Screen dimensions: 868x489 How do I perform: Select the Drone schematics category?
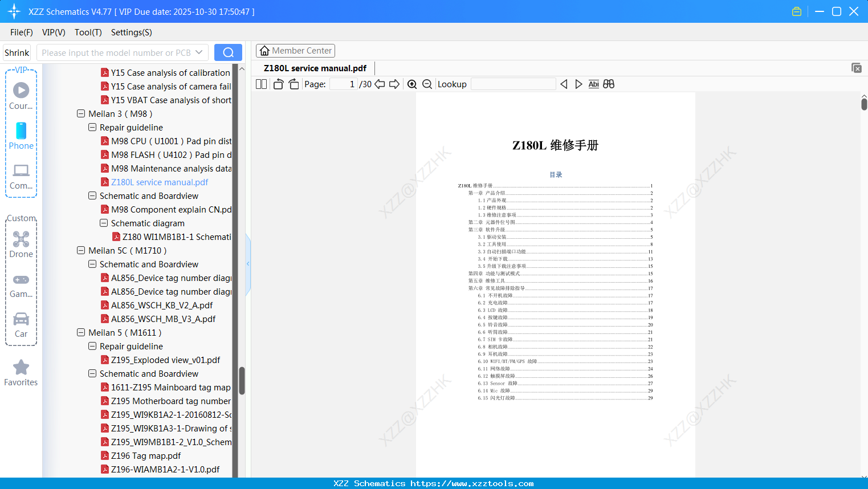(x=21, y=244)
